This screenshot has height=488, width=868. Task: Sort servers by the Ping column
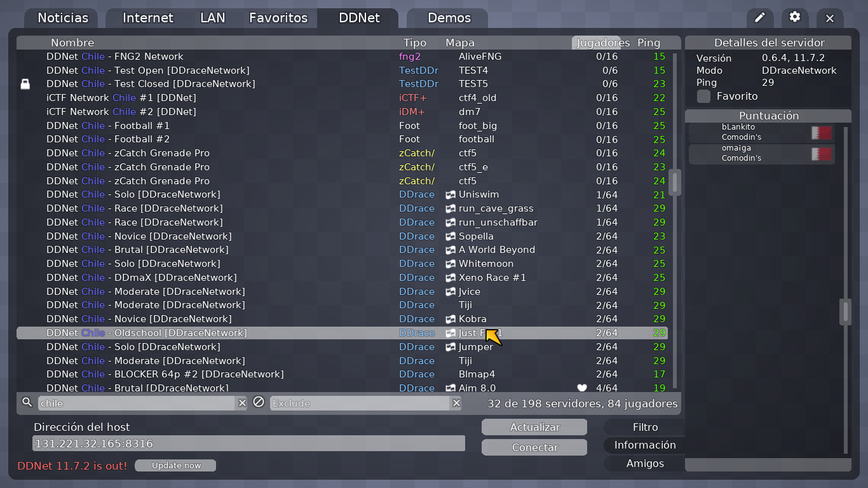click(x=649, y=43)
